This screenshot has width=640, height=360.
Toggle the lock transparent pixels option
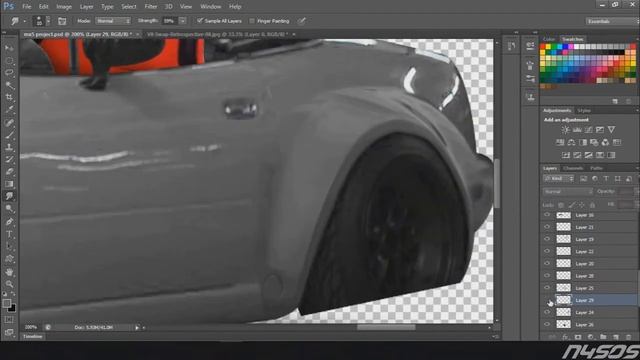[x=561, y=205]
